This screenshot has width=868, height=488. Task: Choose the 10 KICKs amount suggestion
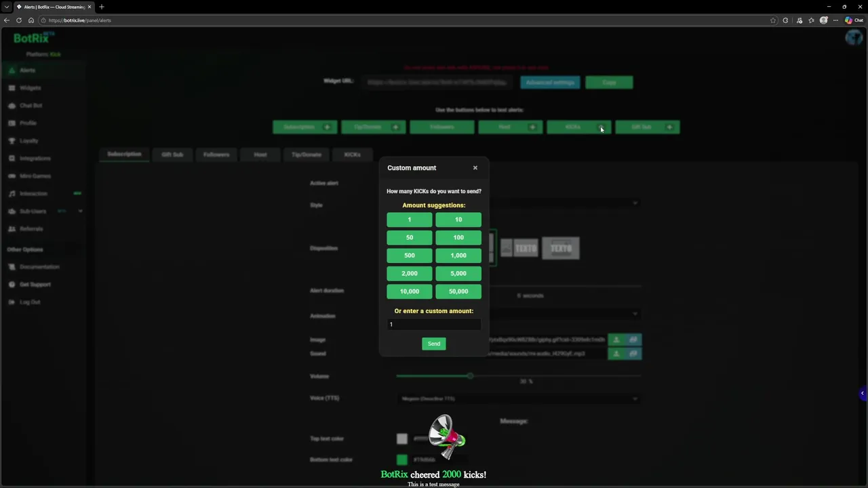tap(458, 220)
